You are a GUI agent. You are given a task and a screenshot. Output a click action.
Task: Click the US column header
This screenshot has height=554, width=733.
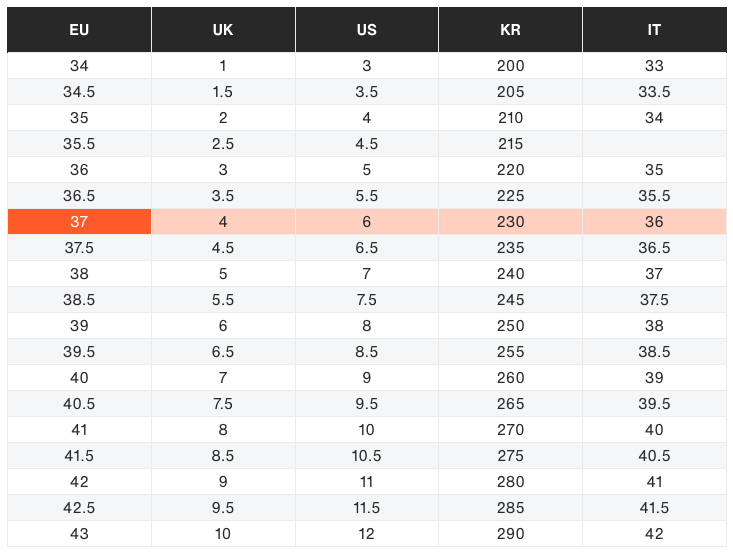[366, 29]
